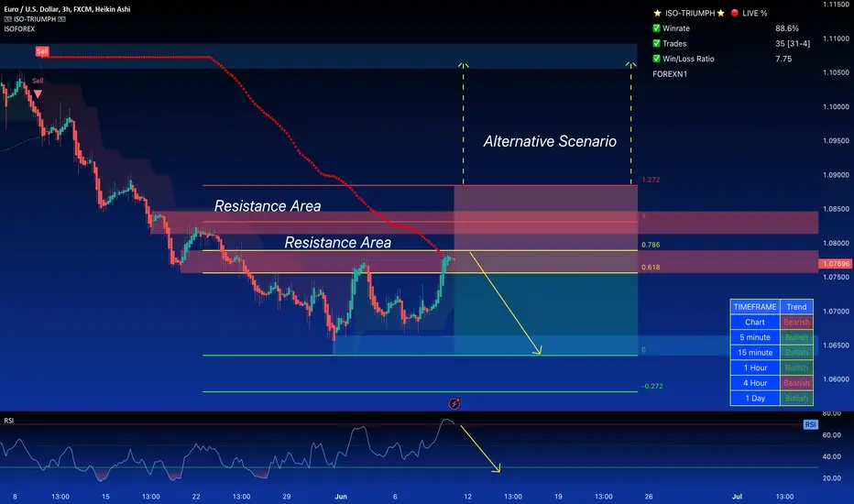This screenshot has height=504, width=854.
Task: Click the 1 Day timeframe cell
Action: pos(755,399)
